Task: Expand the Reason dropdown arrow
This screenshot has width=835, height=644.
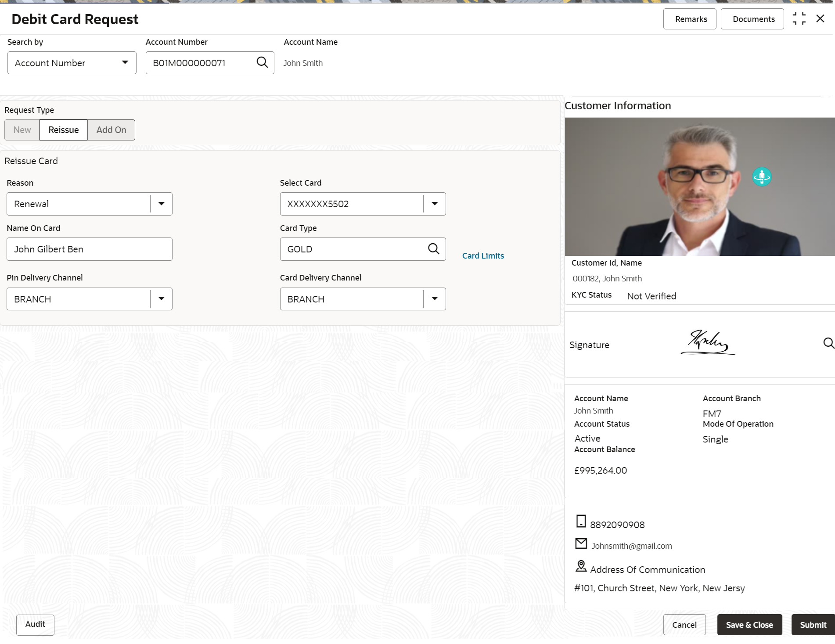Action: click(162, 204)
